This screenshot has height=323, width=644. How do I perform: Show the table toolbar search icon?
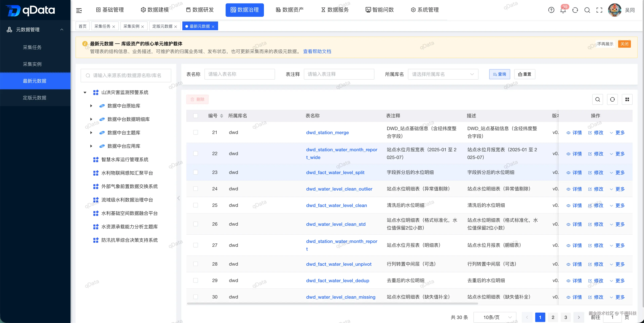(x=597, y=100)
